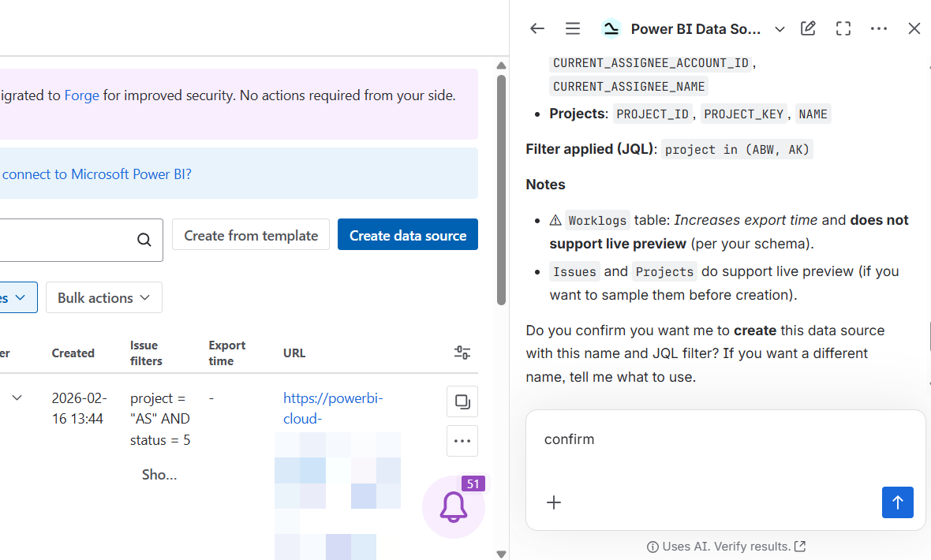
Task: Click the Uses AI info icon
Action: [652, 547]
